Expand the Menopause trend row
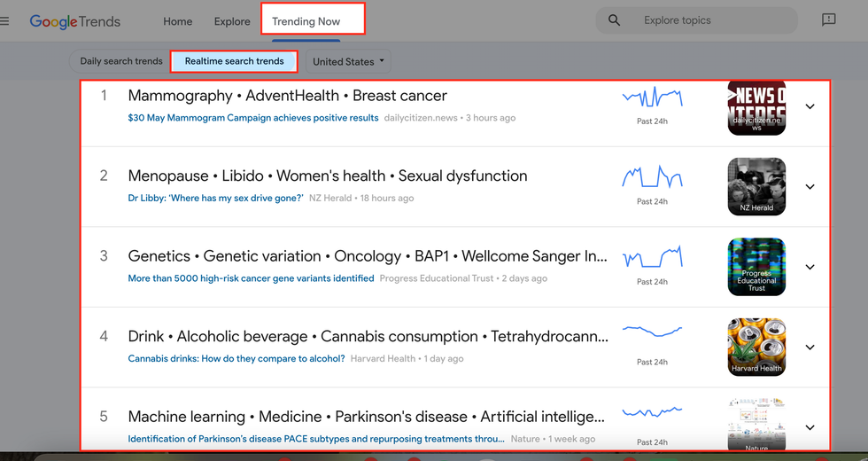868x461 pixels. 810,187
